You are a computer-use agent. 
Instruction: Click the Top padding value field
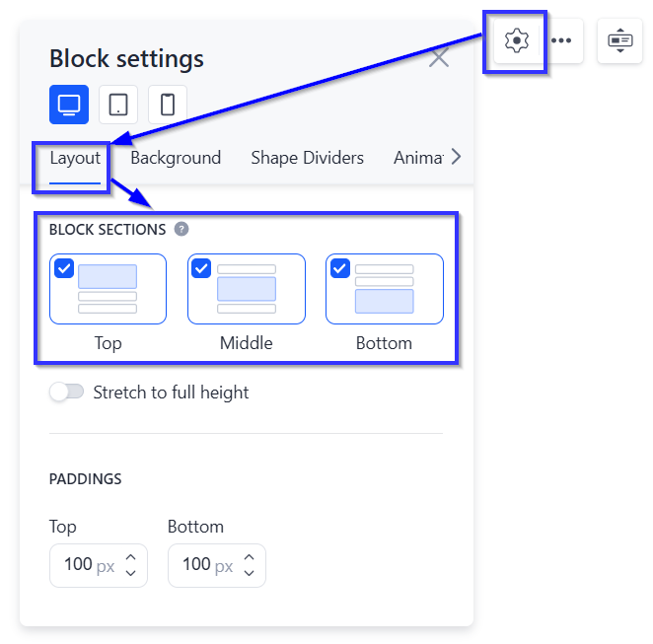point(99,565)
